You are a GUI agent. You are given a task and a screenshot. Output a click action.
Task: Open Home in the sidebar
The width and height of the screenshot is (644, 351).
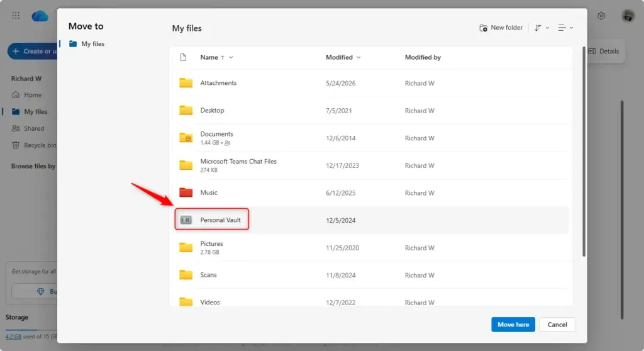point(33,95)
